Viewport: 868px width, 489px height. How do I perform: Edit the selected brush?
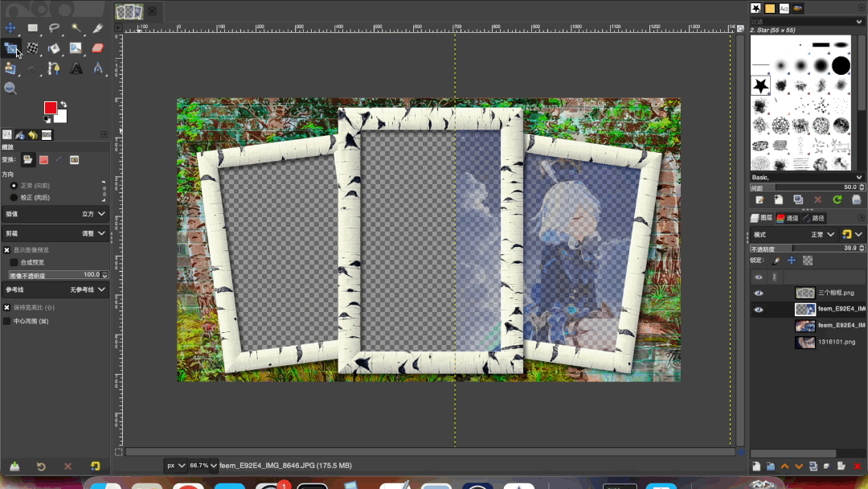pos(759,200)
